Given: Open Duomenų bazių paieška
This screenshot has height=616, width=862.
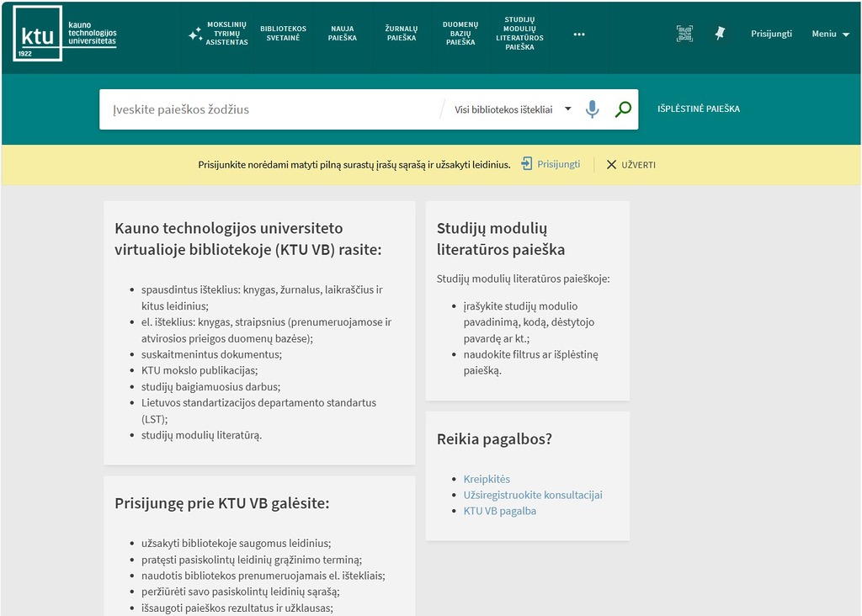Looking at the screenshot, I should point(460,34).
